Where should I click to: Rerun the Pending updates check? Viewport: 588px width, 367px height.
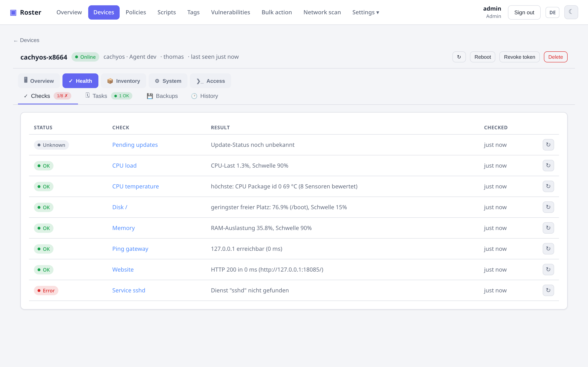548,145
